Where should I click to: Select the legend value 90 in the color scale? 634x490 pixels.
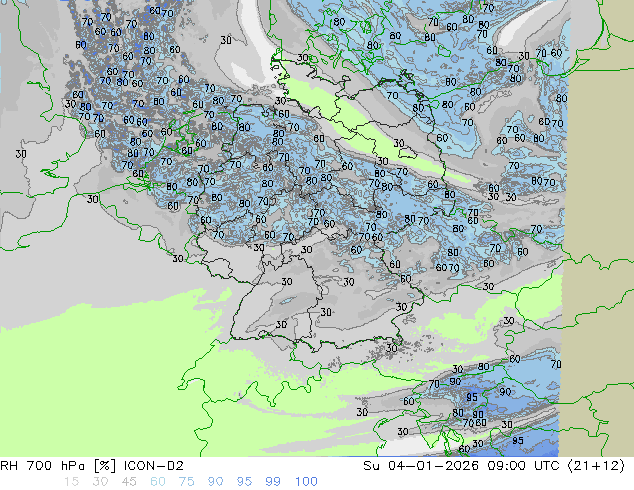(x=215, y=482)
